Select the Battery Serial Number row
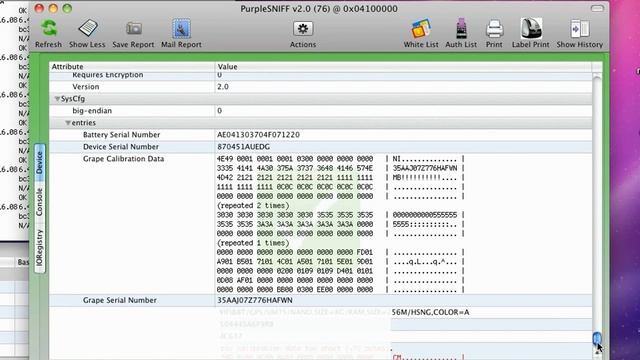This screenshot has height=360, width=640. [320, 135]
